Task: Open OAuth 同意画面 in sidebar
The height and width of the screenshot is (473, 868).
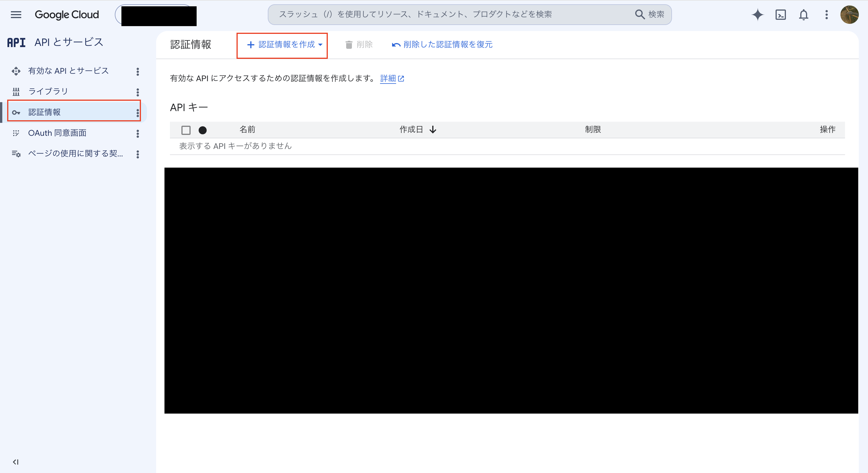Action: coord(57,133)
